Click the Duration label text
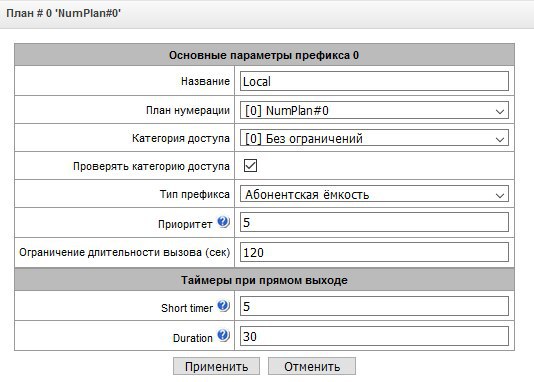The width and height of the screenshot is (534, 382). pyautogui.click(x=193, y=338)
